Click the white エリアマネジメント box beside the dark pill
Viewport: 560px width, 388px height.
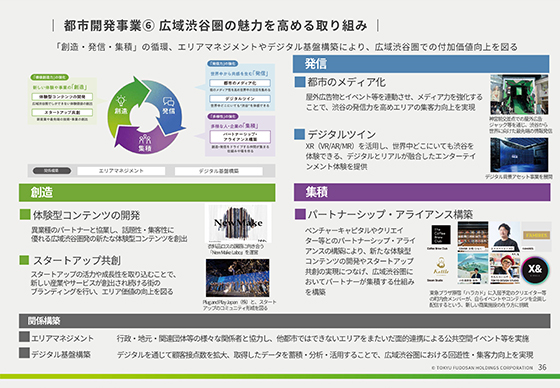pos(121,171)
